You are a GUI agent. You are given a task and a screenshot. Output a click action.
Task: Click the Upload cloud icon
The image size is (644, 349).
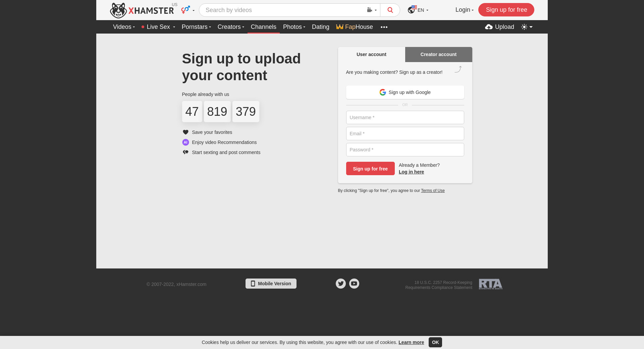(x=489, y=27)
